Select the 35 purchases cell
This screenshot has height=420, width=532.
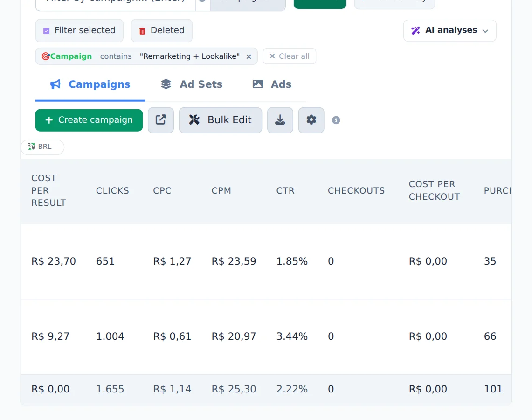tap(490, 261)
